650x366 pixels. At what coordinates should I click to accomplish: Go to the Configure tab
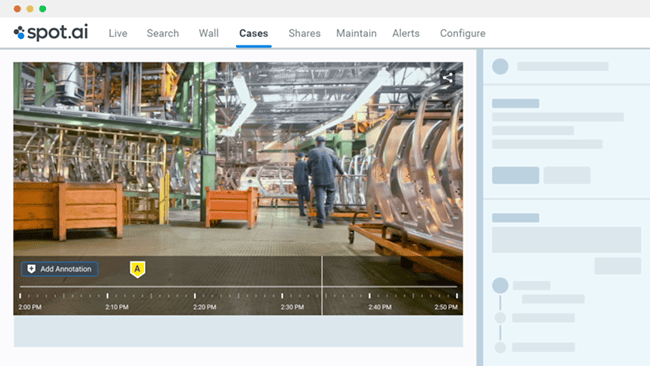click(463, 33)
